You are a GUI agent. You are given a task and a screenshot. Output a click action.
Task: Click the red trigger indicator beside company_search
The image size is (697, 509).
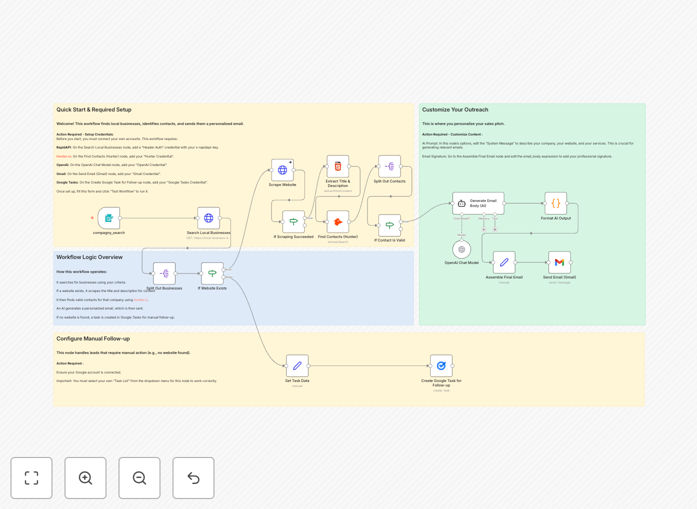(92, 218)
